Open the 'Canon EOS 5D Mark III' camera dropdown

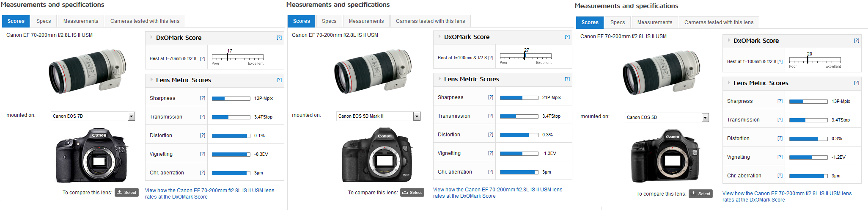[379, 116]
